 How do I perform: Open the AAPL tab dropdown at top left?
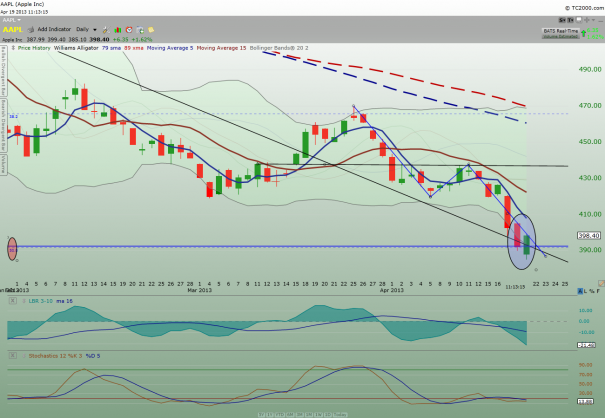click(12, 20)
